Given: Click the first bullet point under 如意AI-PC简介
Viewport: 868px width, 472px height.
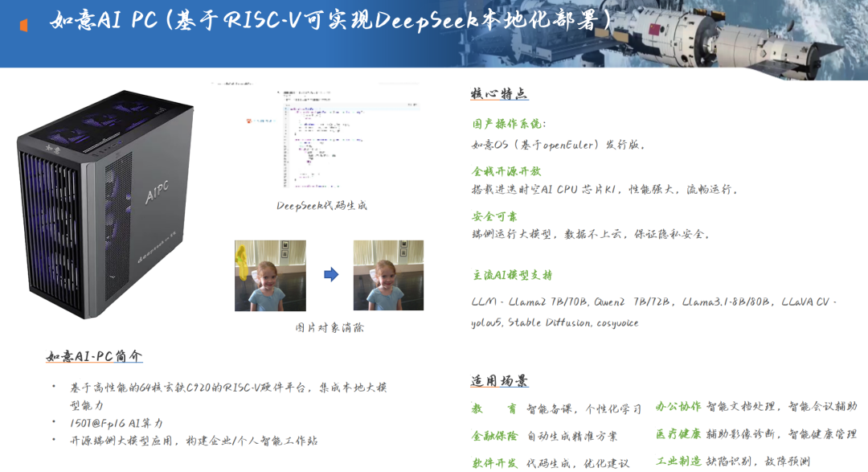Looking at the screenshot, I should [54, 388].
